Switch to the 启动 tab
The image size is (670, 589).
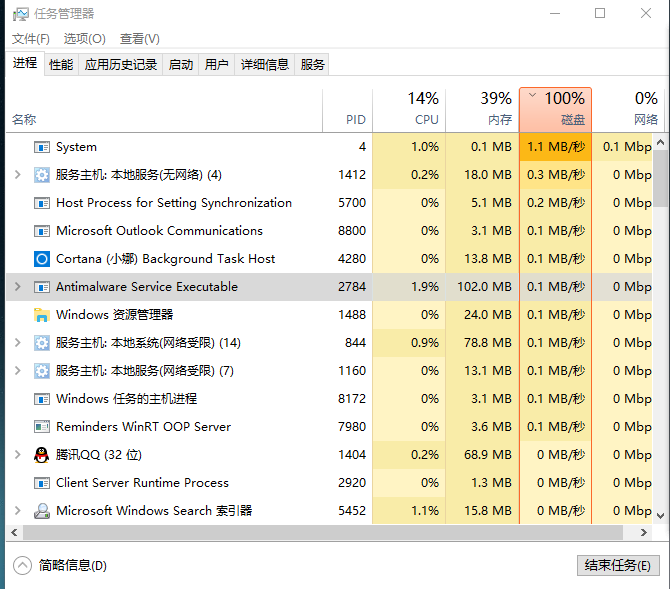pyautogui.click(x=181, y=65)
